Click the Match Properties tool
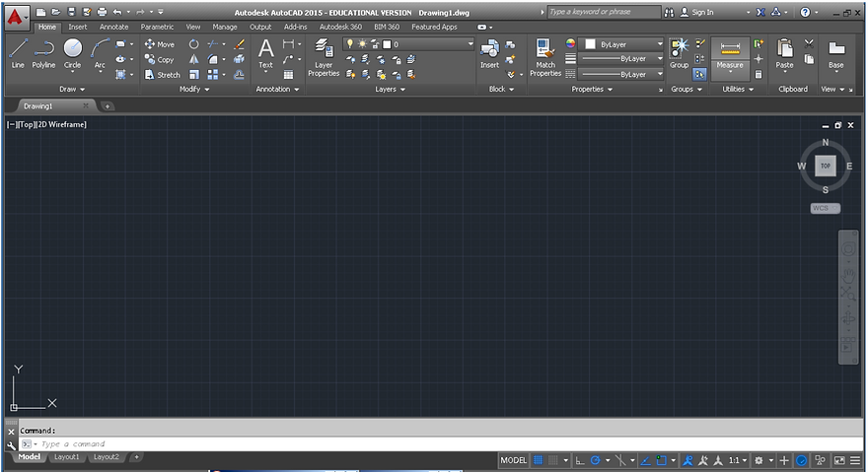868x473 pixels. 545,57
